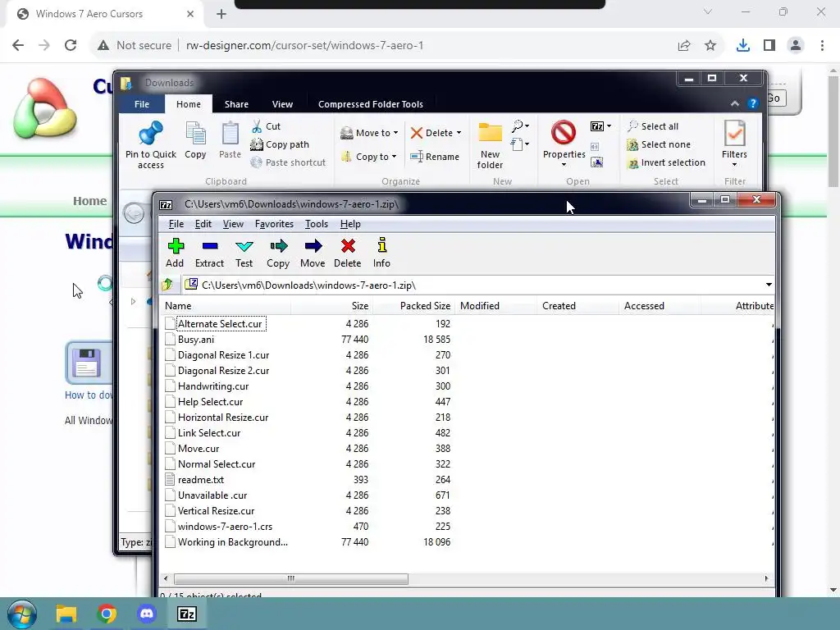The height and width of the screenshot is (630, 840).
Task: Open the Explorer help question mark
Action: (753, 104)
